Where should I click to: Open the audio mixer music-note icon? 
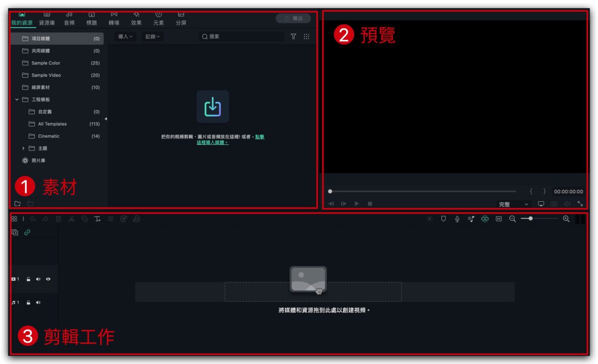tap(471, 219)
